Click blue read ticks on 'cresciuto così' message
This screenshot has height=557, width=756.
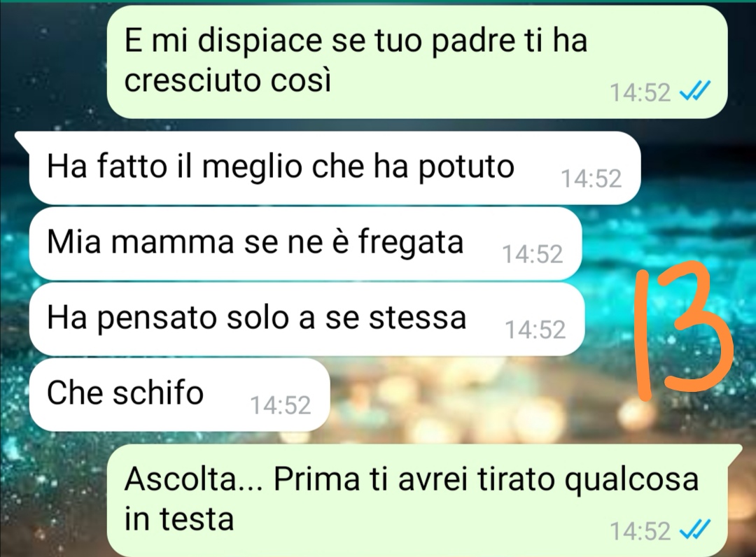tap(695, 91)
